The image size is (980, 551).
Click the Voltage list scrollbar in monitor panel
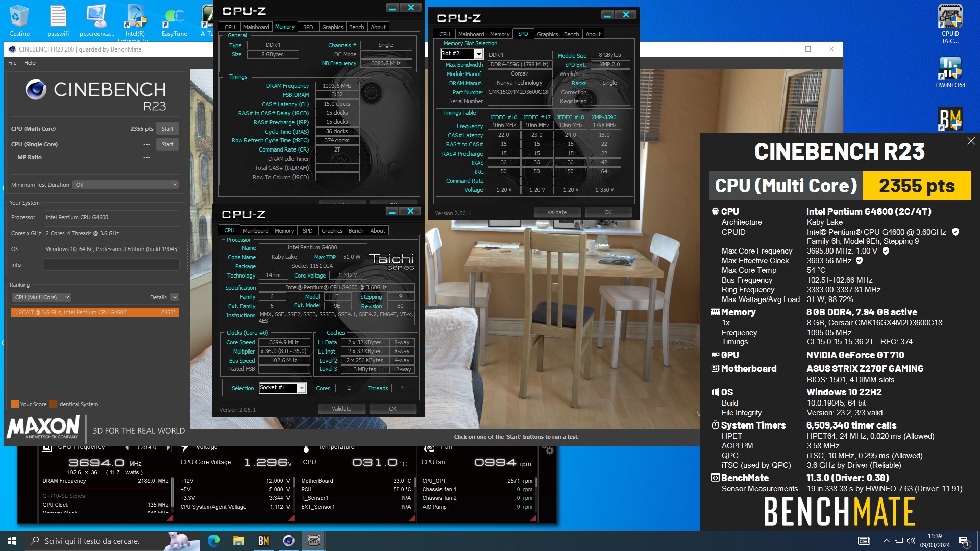click(294, 482)
